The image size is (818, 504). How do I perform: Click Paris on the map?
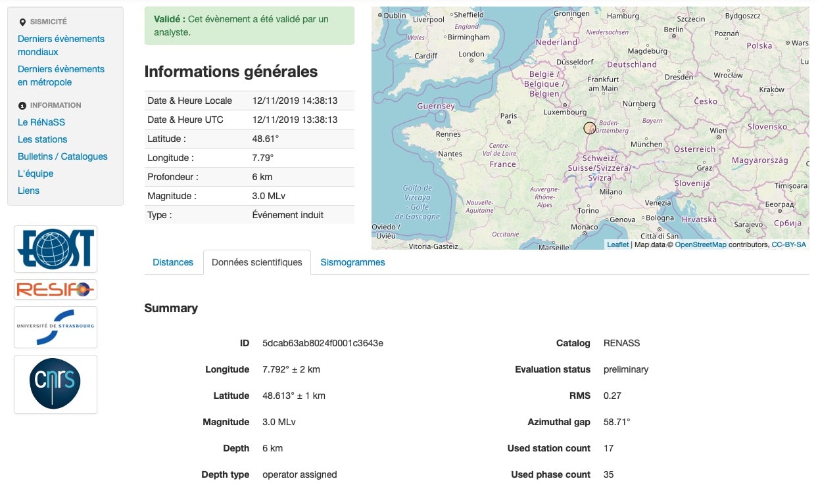point(508,116)
